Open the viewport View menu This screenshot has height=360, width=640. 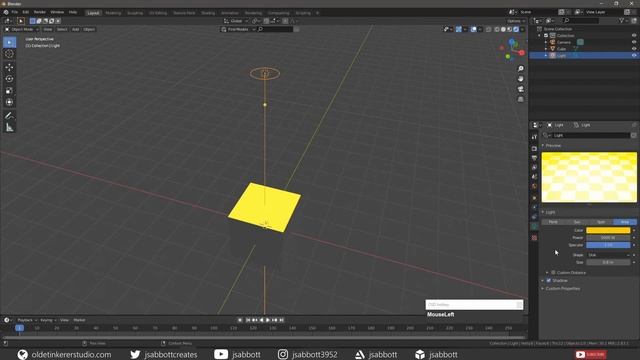click(x=48, y=29)
